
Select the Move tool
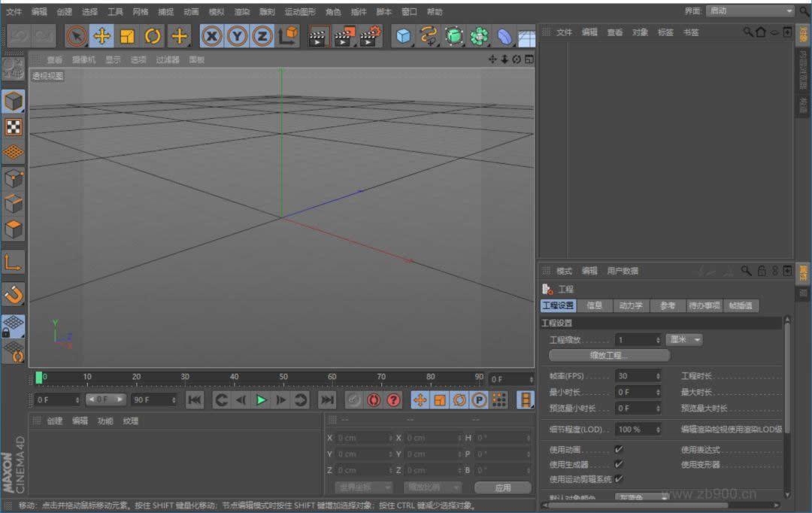102,35
